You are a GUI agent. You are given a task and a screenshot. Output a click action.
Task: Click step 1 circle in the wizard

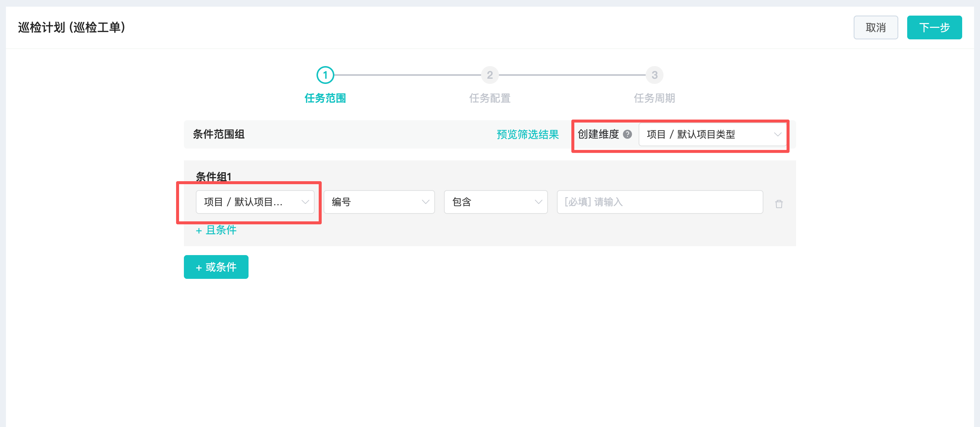point(325,75)
